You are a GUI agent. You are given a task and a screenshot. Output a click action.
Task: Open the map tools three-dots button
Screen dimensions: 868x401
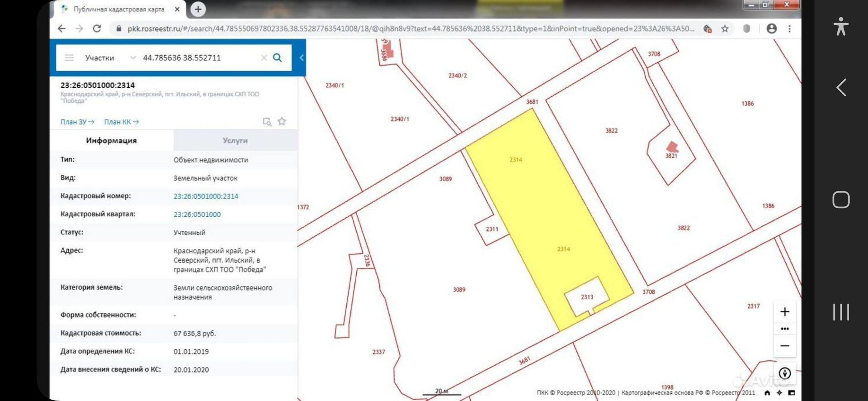(x=785, y=329)
